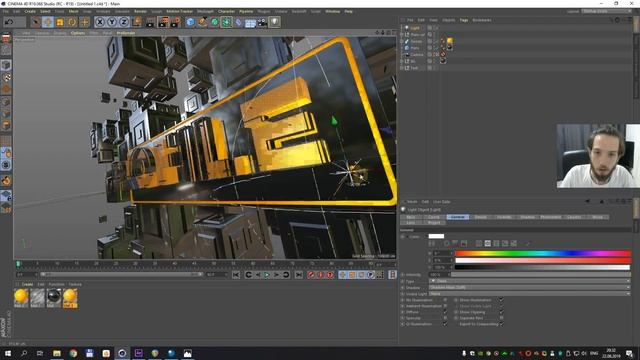Toggle the No Illumination checkbox

[445, 300]
